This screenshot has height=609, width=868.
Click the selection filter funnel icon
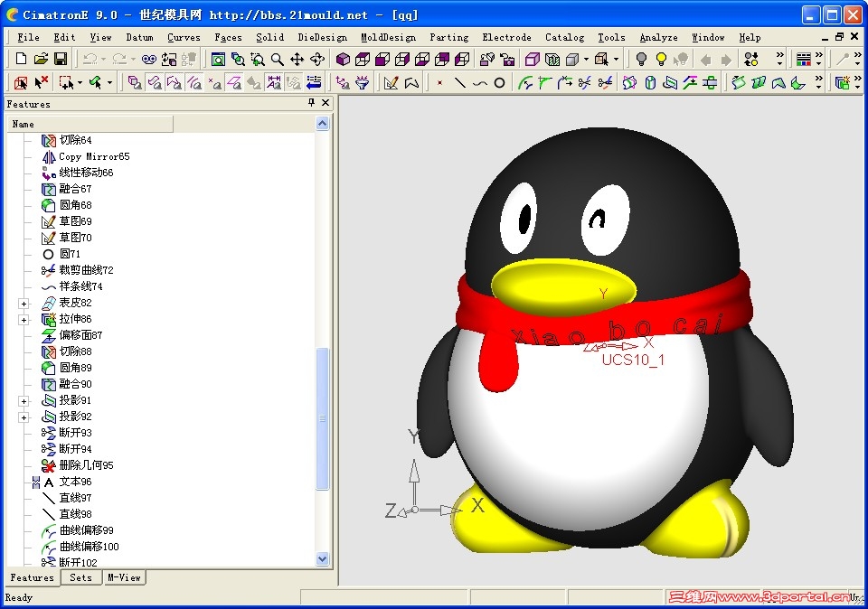pos(362,83)
